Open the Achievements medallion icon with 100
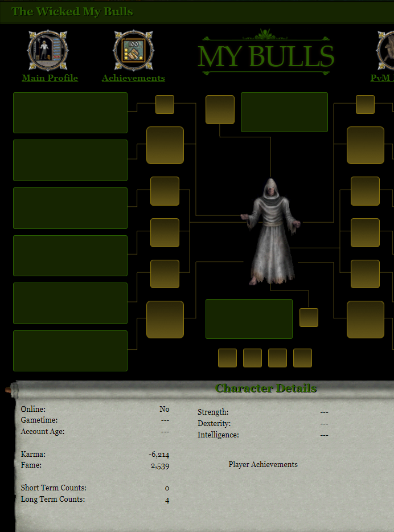 click(134, 50)
